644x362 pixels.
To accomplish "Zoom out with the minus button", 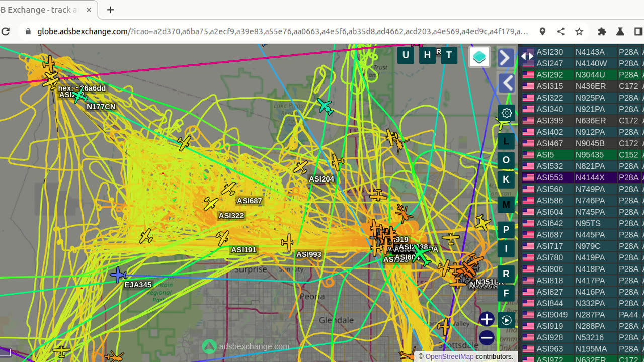I will 487,338.
